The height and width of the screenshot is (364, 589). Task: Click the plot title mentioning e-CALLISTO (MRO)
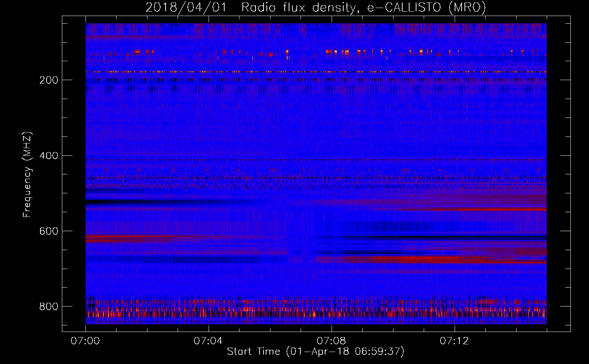coord(316,7)
